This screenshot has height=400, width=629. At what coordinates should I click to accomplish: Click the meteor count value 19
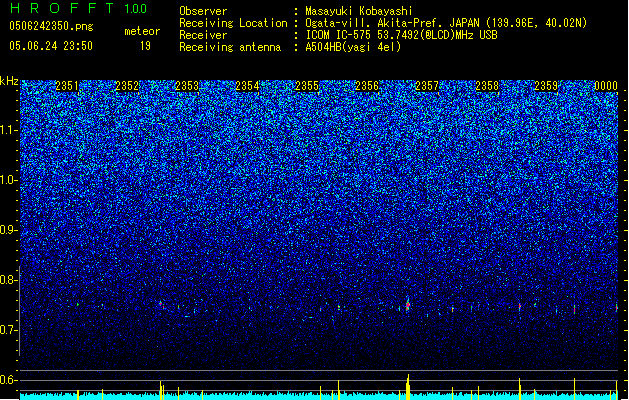(145, 46)
